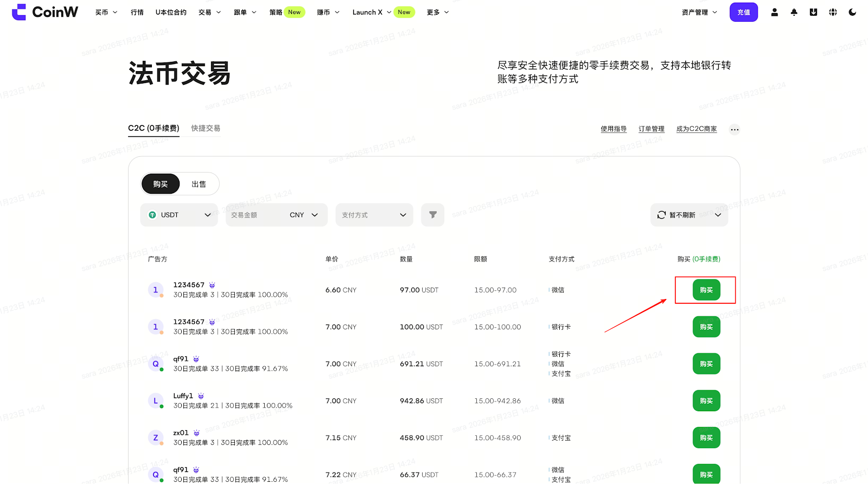Click avatar of advertiser Luffy1

(156, 401)
